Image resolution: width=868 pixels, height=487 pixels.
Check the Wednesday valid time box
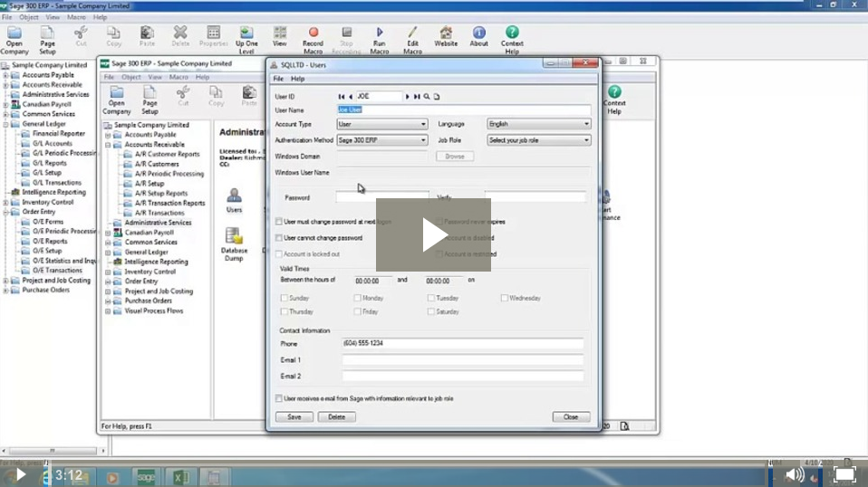505,298
